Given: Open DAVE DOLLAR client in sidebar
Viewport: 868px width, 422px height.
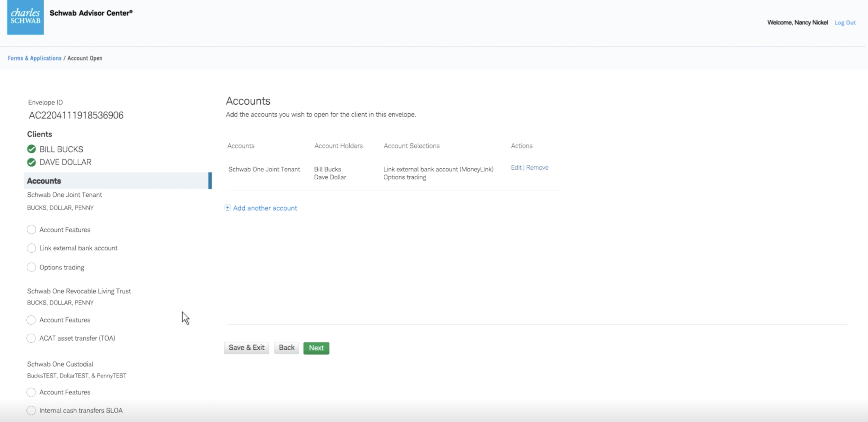Looking at the screenshot, I should click(65, 162).
